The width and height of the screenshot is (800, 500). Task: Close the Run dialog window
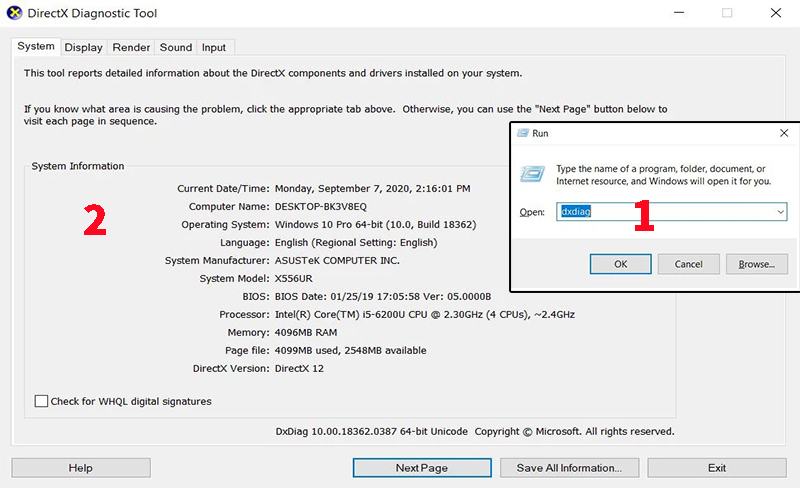784,133
